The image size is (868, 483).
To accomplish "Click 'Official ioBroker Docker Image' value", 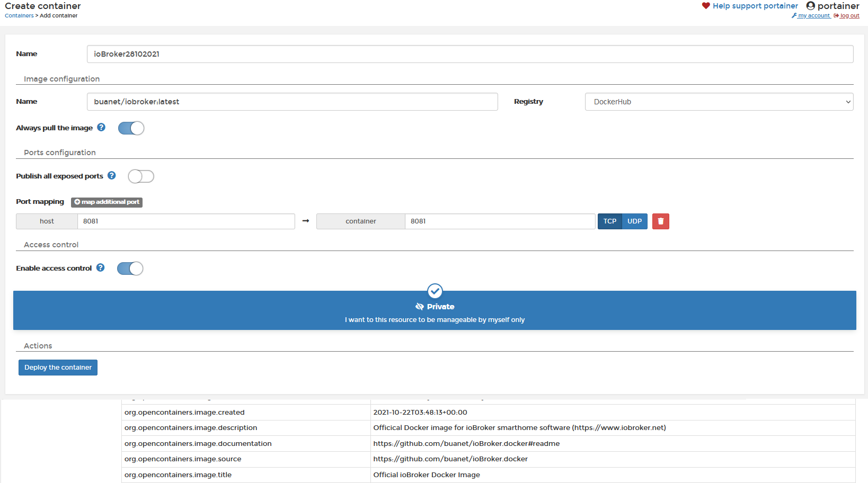I will 427,475.
